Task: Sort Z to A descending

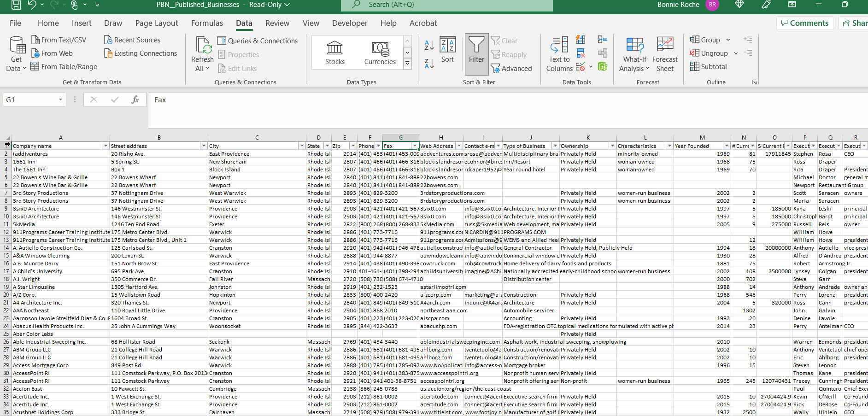Action: (x=429, y=64)
